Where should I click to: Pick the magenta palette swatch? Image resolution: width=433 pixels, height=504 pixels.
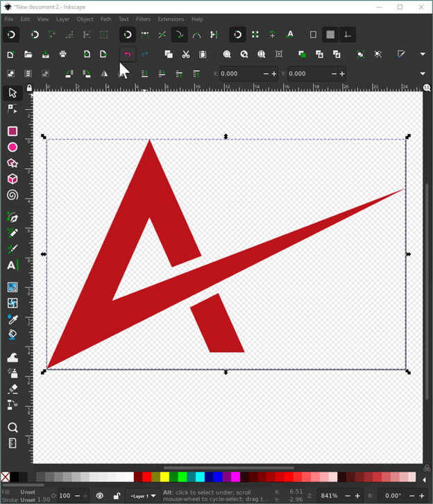pos(235,477)
